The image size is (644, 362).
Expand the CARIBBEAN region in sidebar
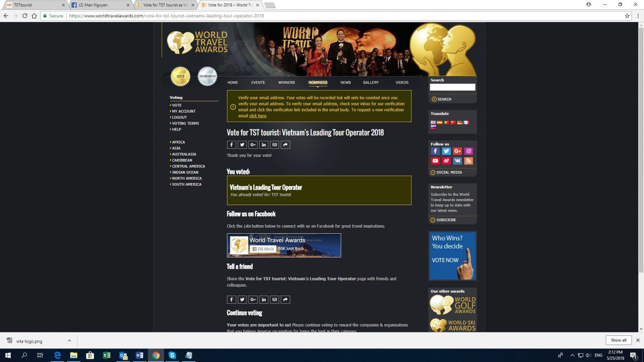pos(182,160)
